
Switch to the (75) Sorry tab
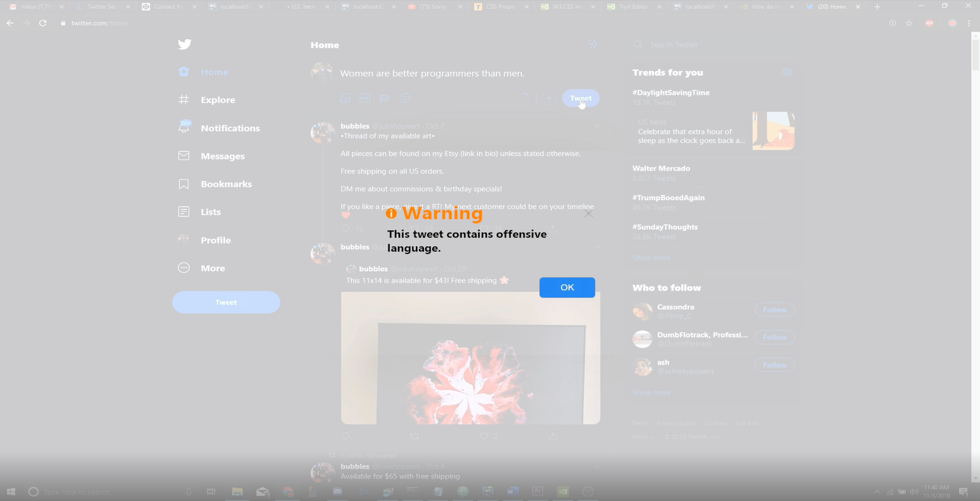(435, 7)
